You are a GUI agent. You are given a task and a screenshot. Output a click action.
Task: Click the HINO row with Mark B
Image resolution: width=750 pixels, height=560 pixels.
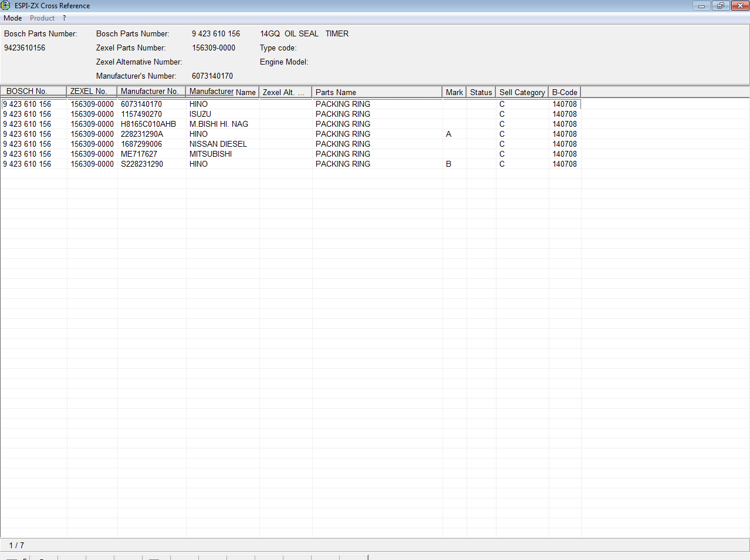tap(198, 164)
